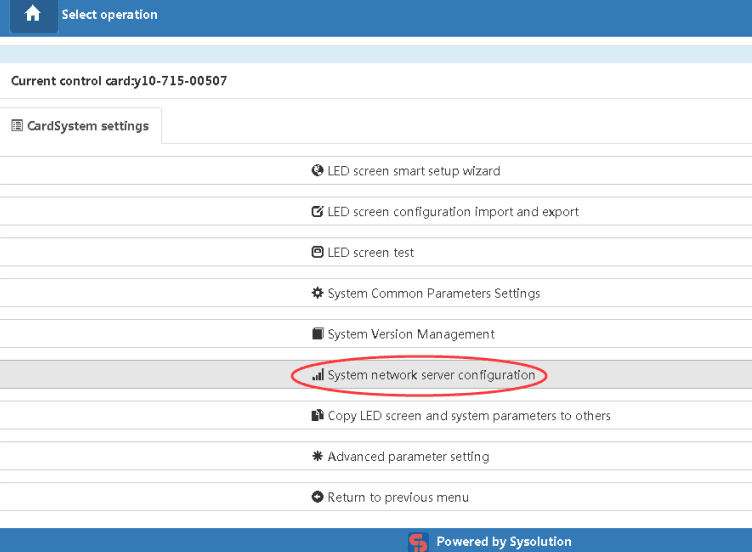Choose System network server configuration

(x=431, y=375)
